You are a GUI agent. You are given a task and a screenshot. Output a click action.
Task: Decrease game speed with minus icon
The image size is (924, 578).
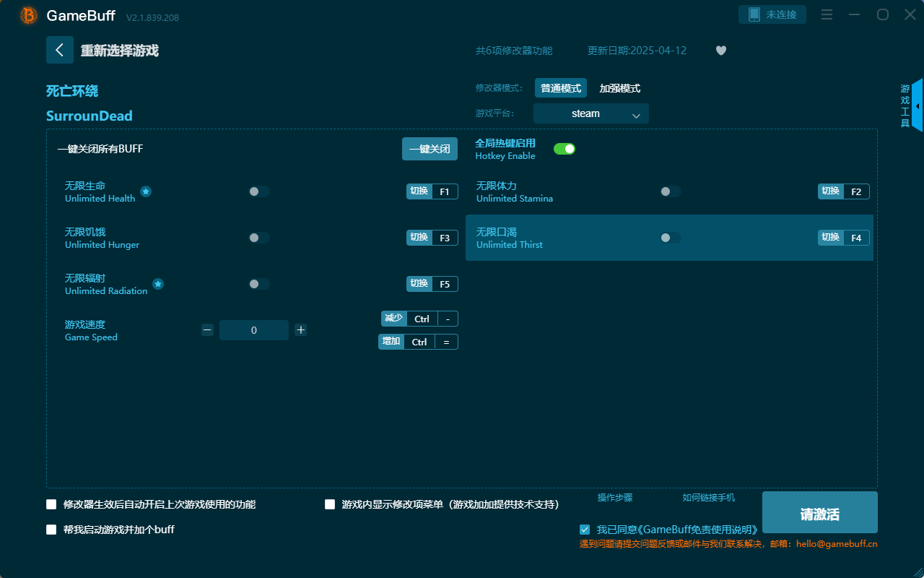(208, 330)
